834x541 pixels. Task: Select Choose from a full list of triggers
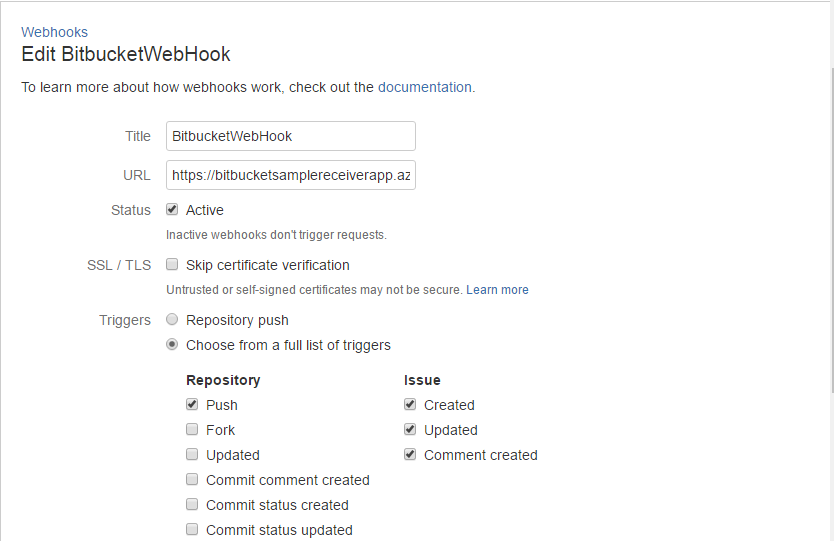(x=172, y=345)
